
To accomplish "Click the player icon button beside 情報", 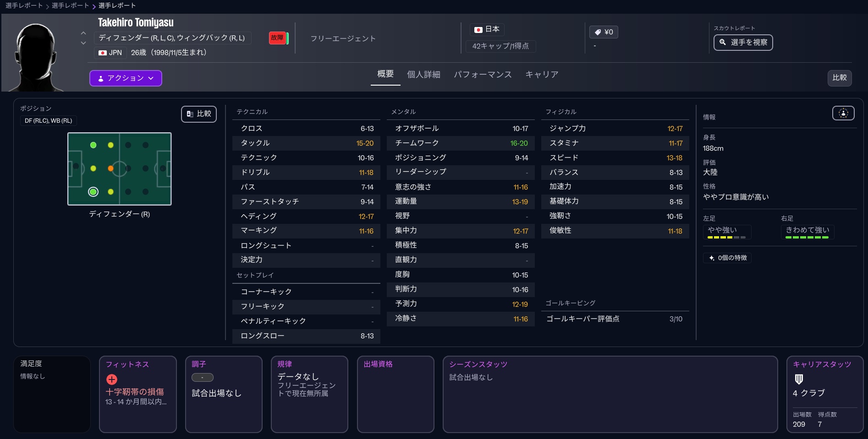I will point(843,113).
